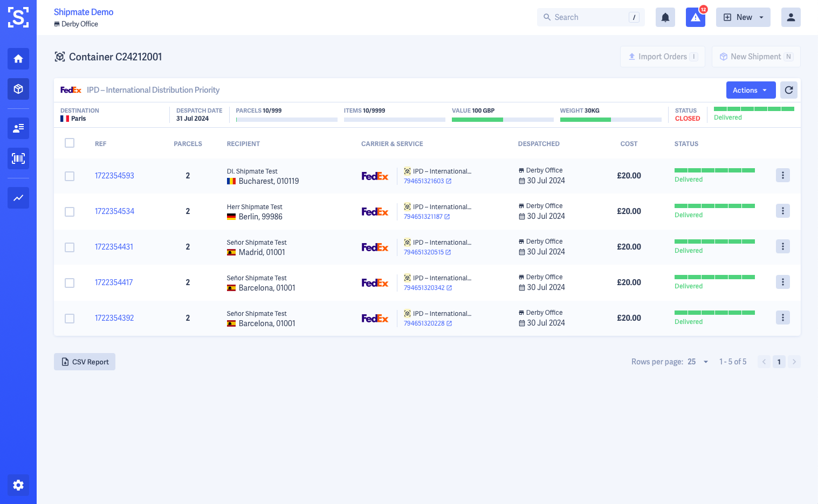Open Rows per page 25 dropdown
818x504 pixels.
698,362
